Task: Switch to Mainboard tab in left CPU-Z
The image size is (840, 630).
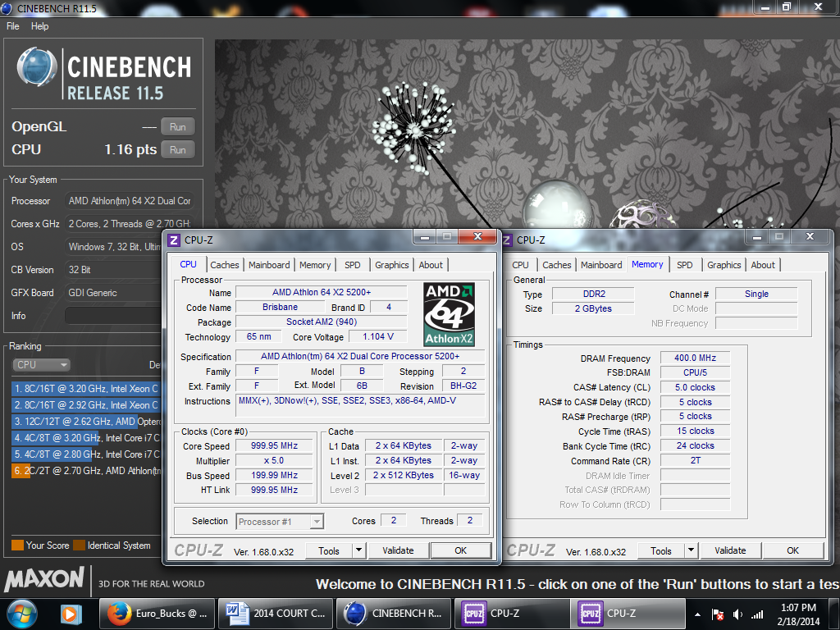Action: tap(269, 265)
